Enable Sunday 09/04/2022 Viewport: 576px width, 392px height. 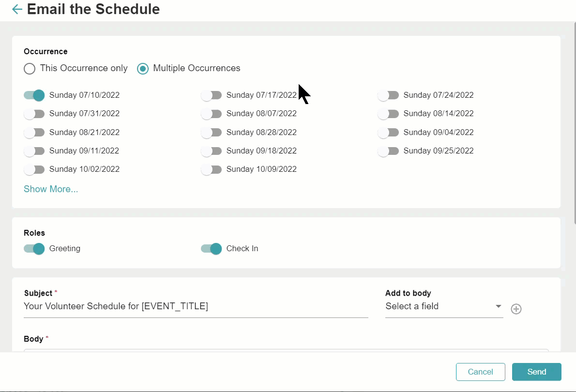click(388, 132)
